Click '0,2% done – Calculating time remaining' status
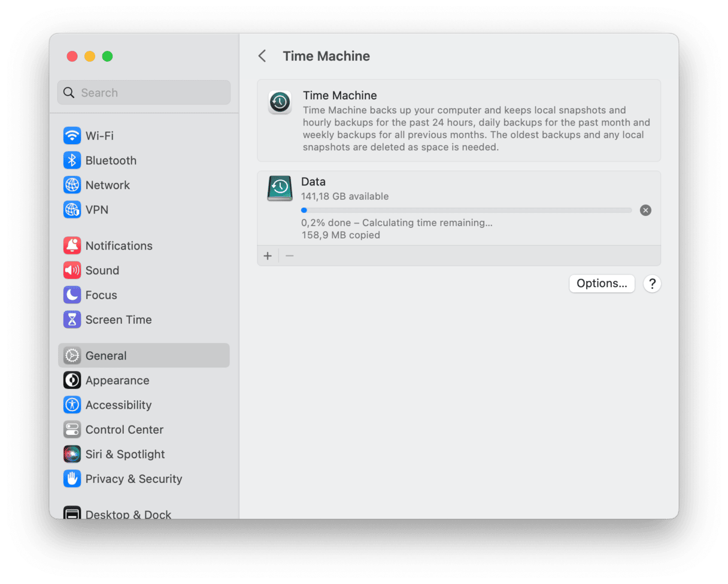The width and height of the screenshot is (728, 584). tap(397, 223)
